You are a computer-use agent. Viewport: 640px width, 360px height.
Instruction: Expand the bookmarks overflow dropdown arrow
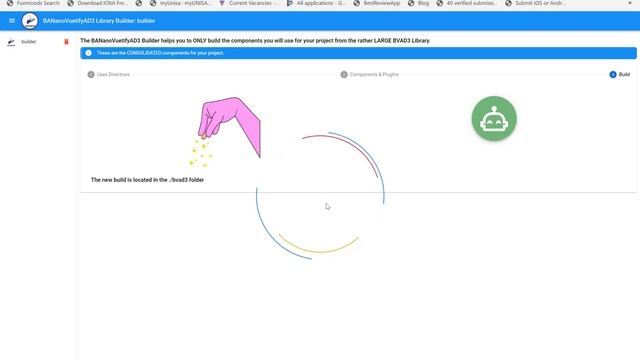(630, 3)
